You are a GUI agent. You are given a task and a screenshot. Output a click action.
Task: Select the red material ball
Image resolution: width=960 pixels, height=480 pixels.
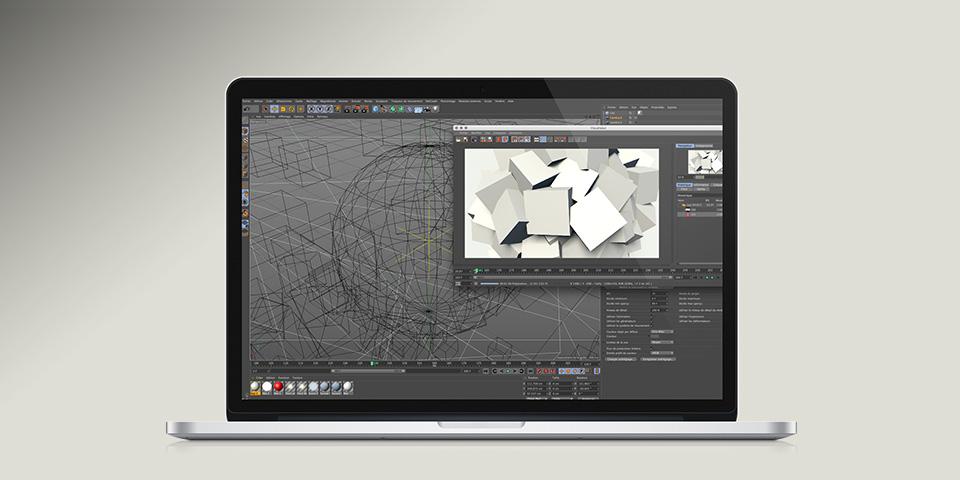(x=278, y=387)
